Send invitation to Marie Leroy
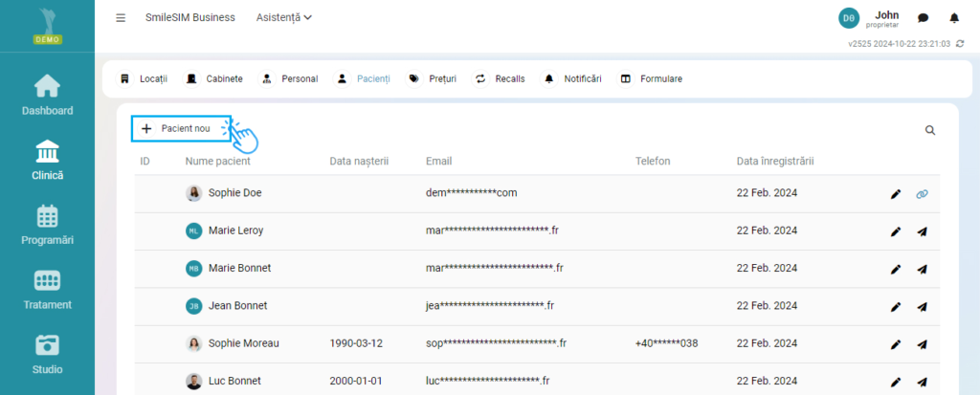The height and width of the screenshot is (395, 980). [923, 230]
